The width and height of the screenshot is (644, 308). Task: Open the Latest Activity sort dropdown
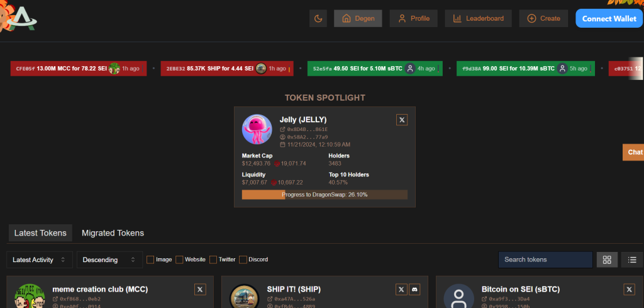(x=40, y=260)
